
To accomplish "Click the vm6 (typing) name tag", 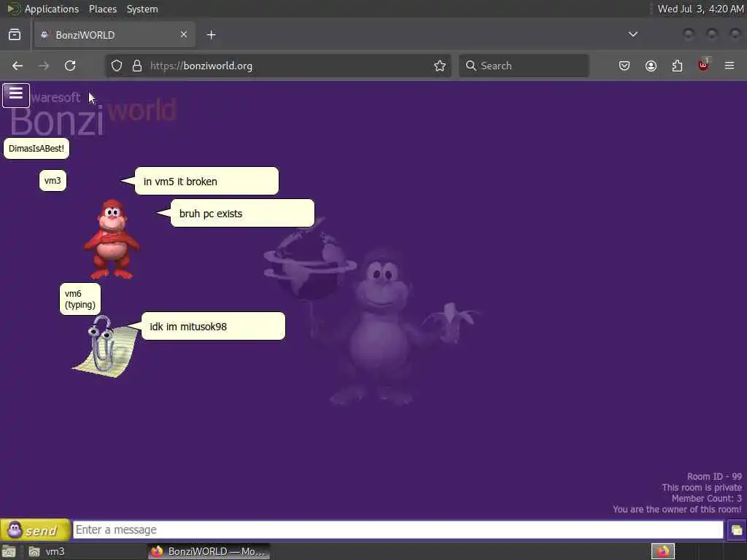I will click(80, 299).
